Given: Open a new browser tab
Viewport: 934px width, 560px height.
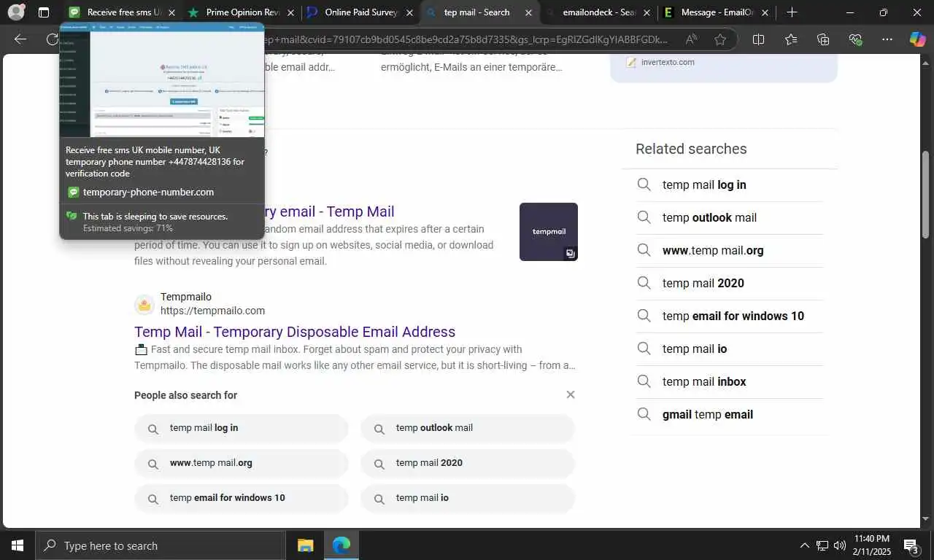Looking at the screenshot, I should click(x=792, y=12).
